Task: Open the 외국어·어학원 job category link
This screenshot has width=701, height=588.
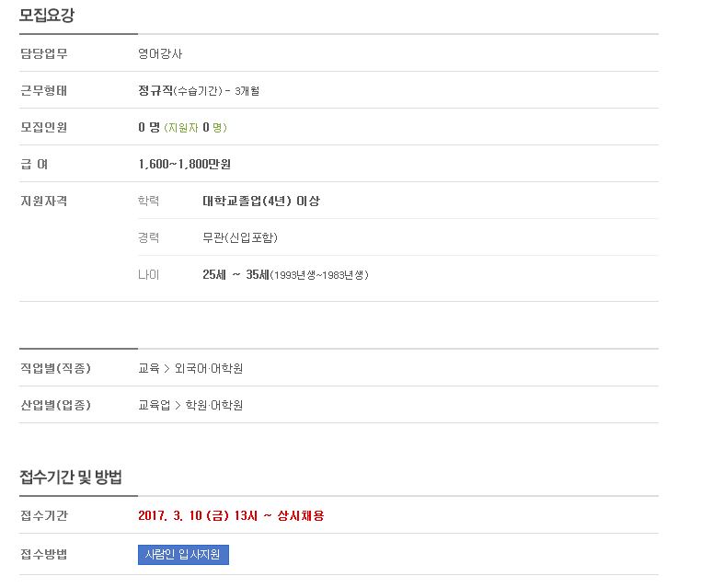Action: click(209, 368)
